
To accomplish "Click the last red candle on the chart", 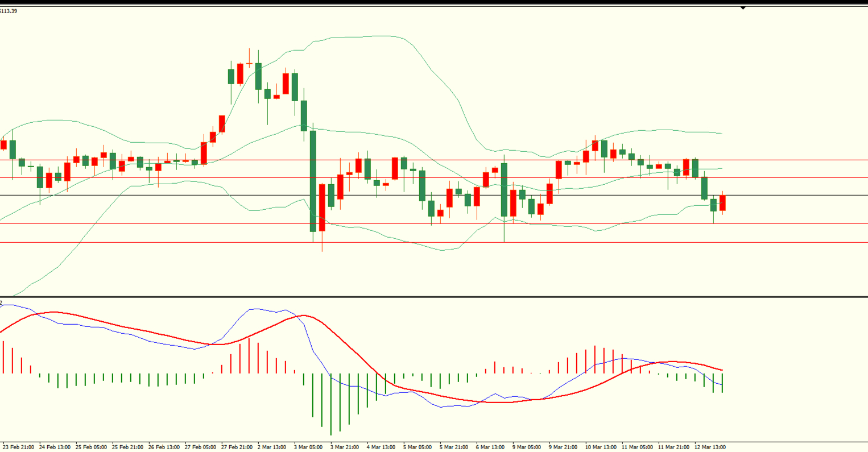I will pyautogui.click(x=722, y=203).
